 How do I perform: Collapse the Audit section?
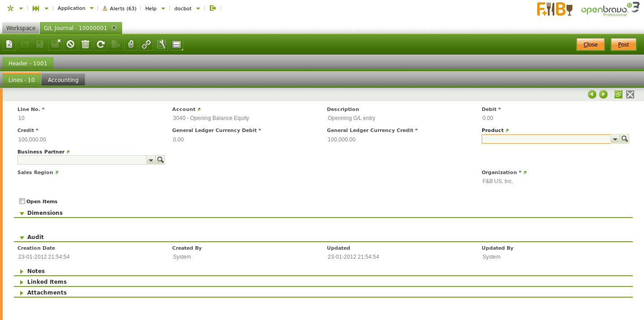(35, 237)
